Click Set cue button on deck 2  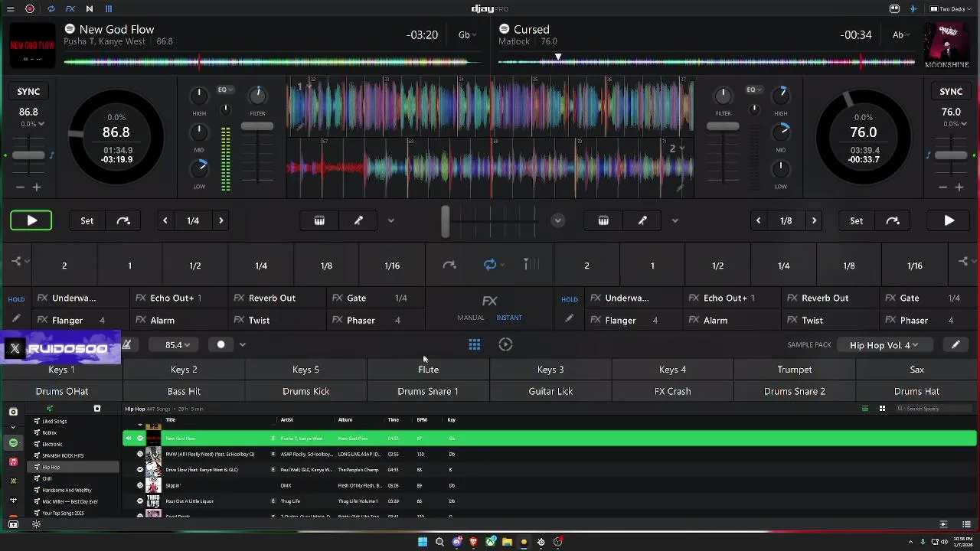click(856, 220)
